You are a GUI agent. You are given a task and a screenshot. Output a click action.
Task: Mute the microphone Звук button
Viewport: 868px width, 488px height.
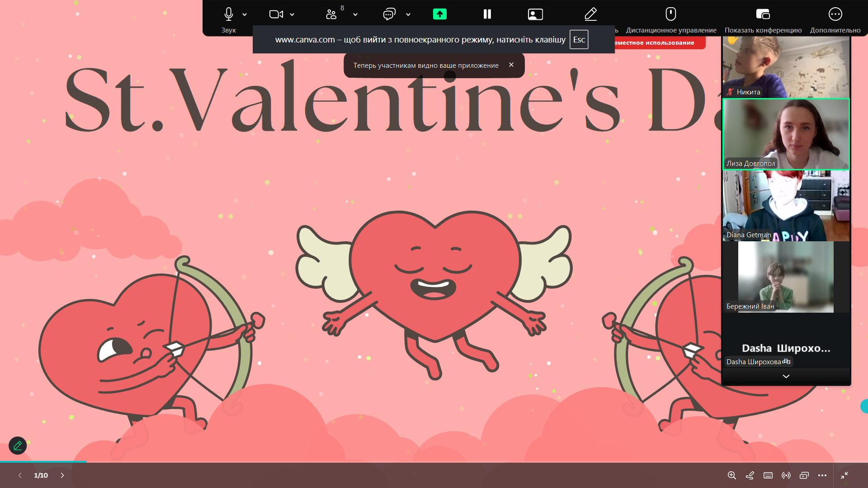[228, 14]
